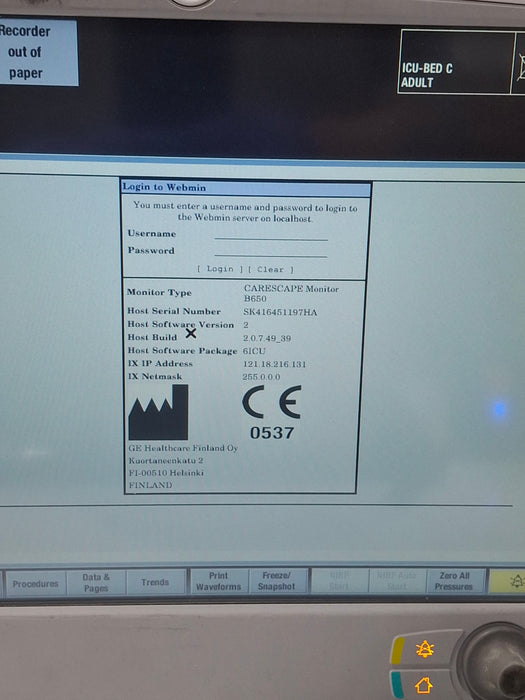The width and height of the screenshot is (525, 700).
Task: Click the Clear button in Webmin
Action: pyautogui.click(x=271, y=269)
